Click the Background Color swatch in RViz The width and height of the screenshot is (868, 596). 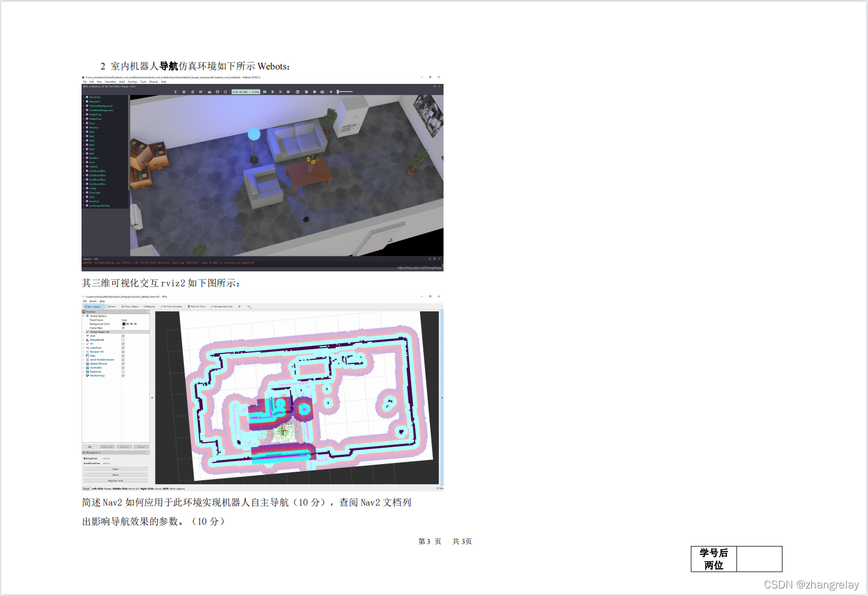(124, 324)
